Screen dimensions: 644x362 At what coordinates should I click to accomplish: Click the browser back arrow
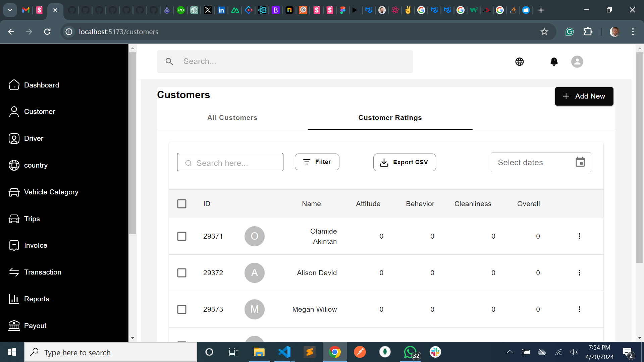point(11,32)
